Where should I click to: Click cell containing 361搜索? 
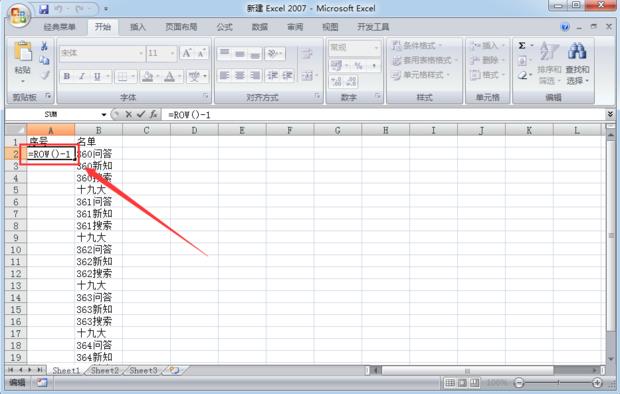point(98,226)
